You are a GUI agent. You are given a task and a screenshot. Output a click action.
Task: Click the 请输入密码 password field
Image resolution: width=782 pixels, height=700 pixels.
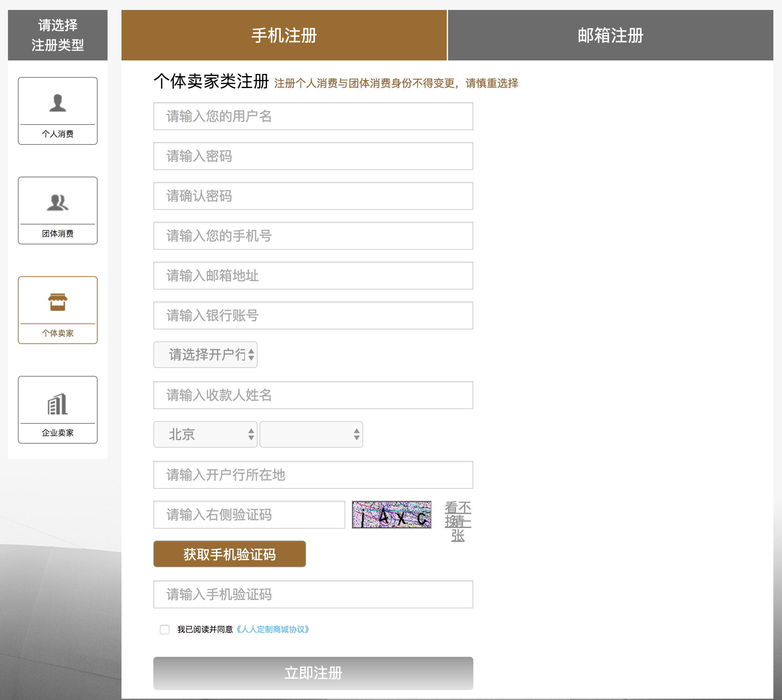coord(313,156)
